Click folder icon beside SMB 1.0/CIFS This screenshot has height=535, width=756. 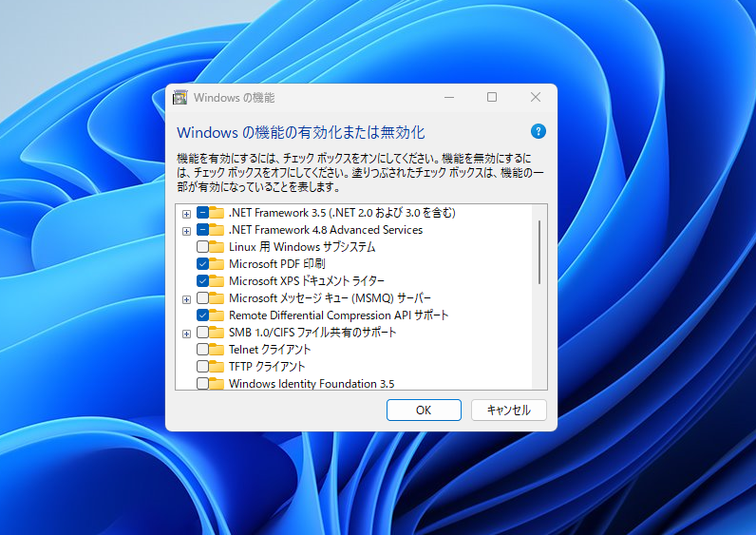[x=217, y=333]
